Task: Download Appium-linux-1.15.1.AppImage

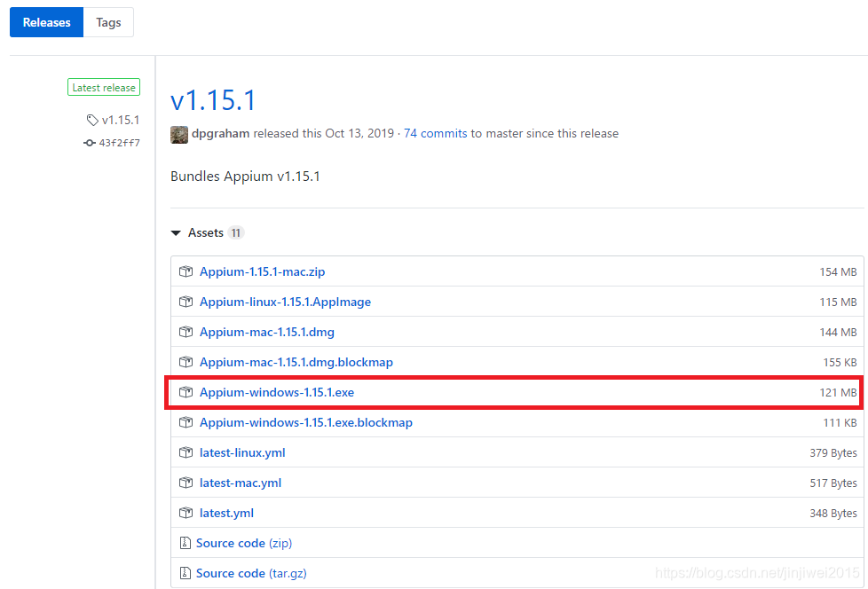Action: point(285,302)
